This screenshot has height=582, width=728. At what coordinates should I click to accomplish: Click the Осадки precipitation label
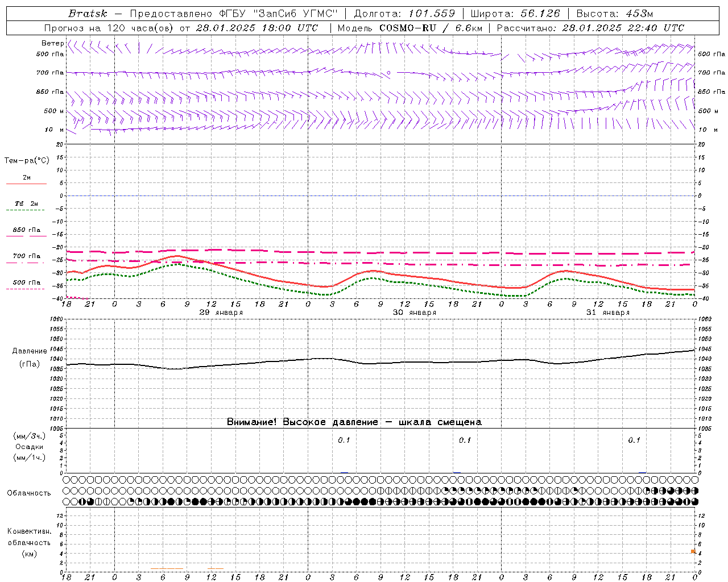click(29, 447)
